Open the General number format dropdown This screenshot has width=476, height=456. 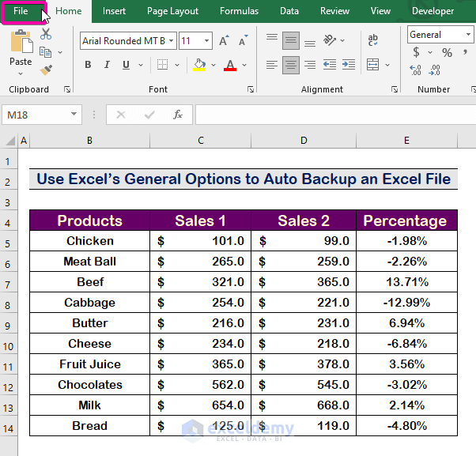point(467,35)
